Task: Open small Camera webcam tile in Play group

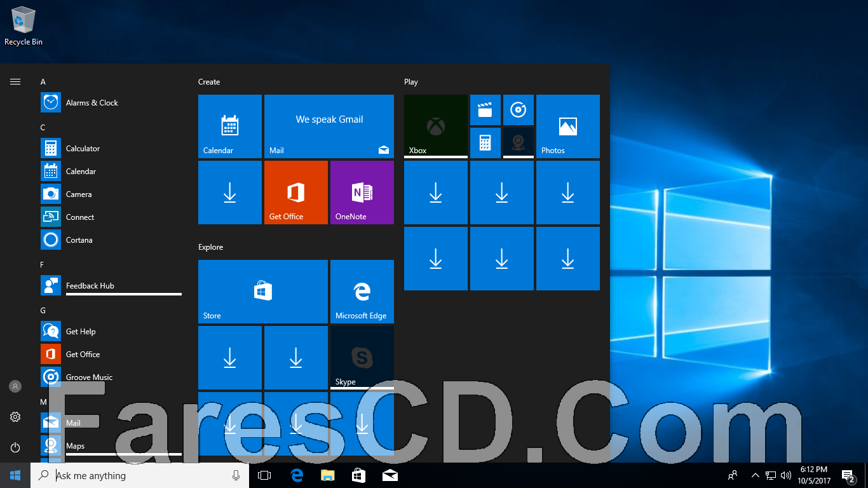Action: click(519, 143)
